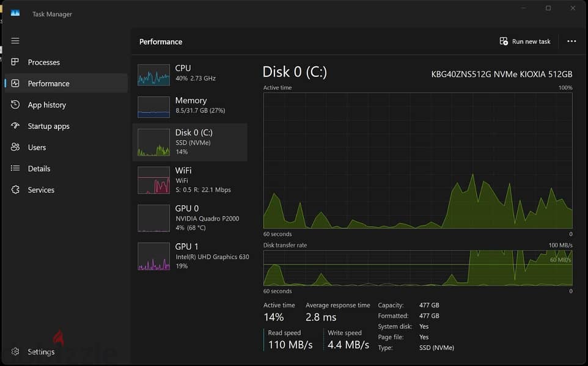This screenshot has height=366, width=588.
Task: Click the Settings gear icon
Action: [15, 352]
